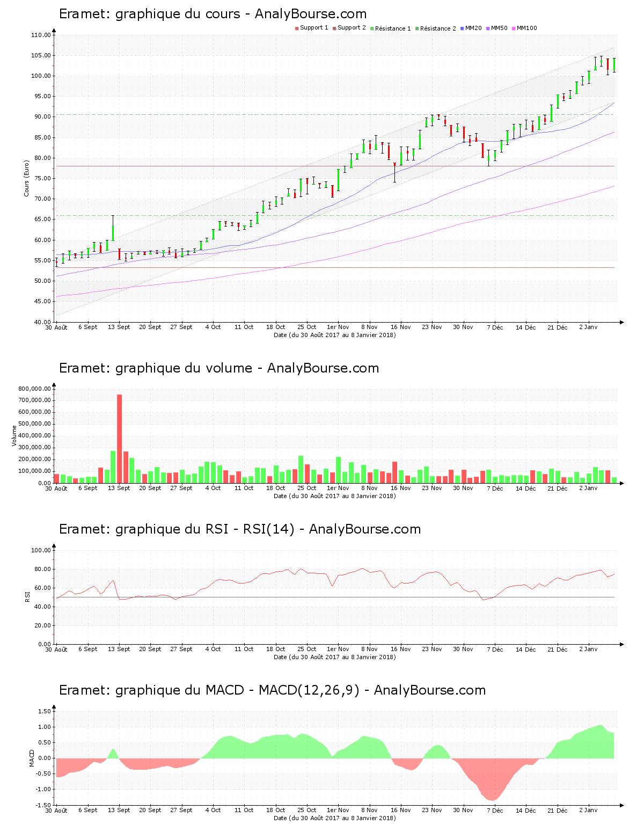This screenshot has width=644, height=832.
Task: Click the 100.00 value on the RSI axis
Action: click(41, 550)
